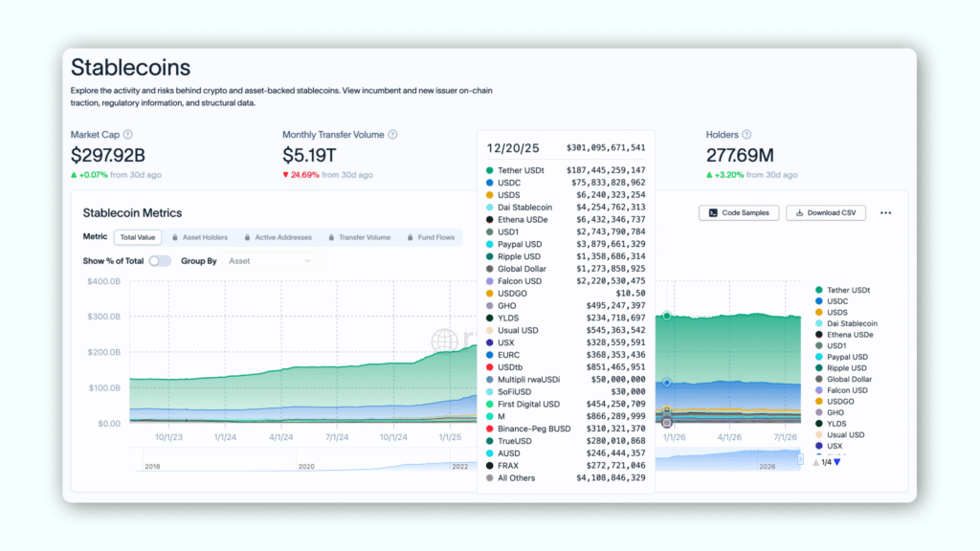The image size is (980, 551).
Task: Click the Stablecoins page title
Action: pyautogui.click(x=130, y=68)
